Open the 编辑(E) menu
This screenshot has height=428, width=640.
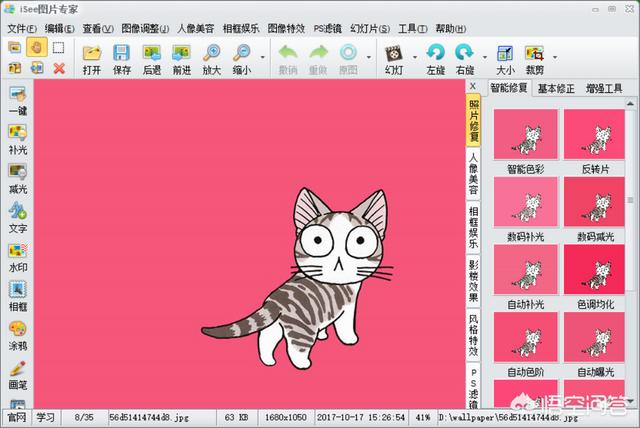point(60,29)
